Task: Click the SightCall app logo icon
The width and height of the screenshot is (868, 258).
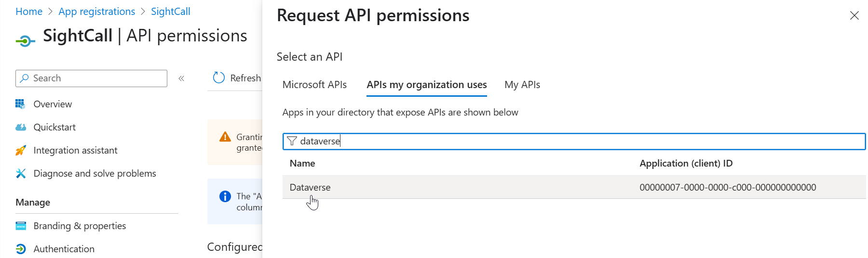Action: click(25, 41)
